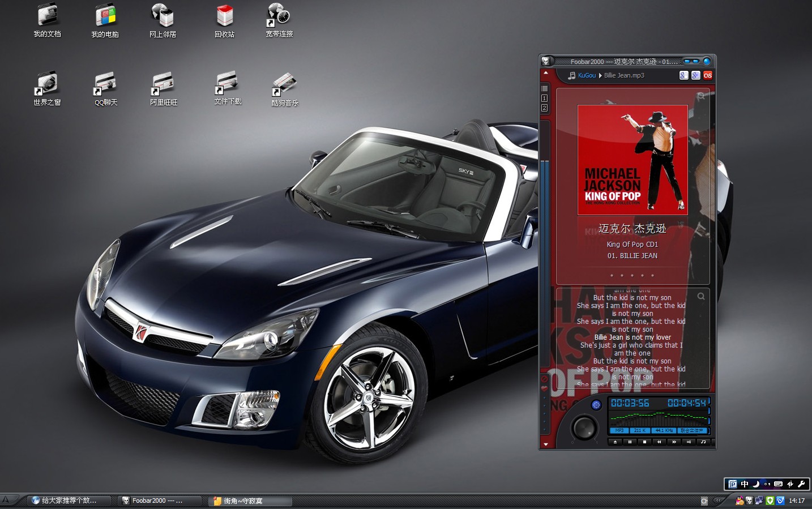Launch the QQ聊天 shortcut
Viewport: 812px width, 509px height.
point(106,88)
